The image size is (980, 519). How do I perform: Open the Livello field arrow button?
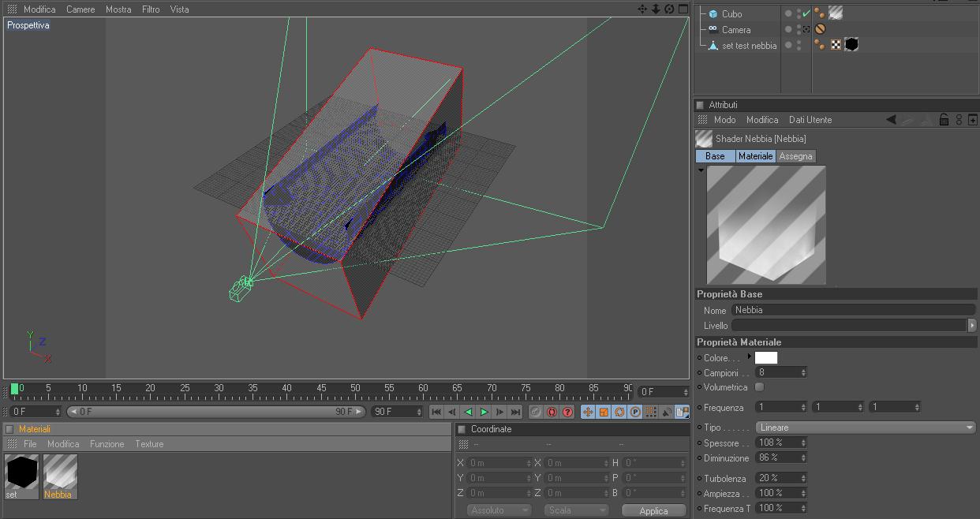click(x=972, y=325)
